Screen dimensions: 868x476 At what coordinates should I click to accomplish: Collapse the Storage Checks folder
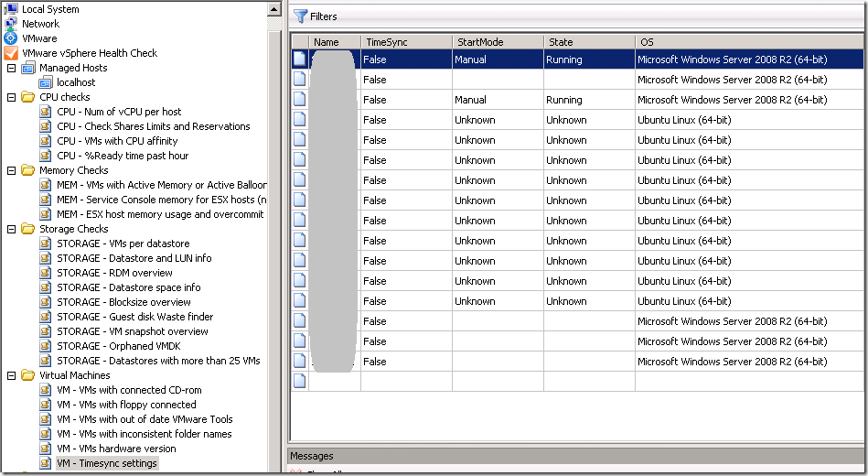11,229
